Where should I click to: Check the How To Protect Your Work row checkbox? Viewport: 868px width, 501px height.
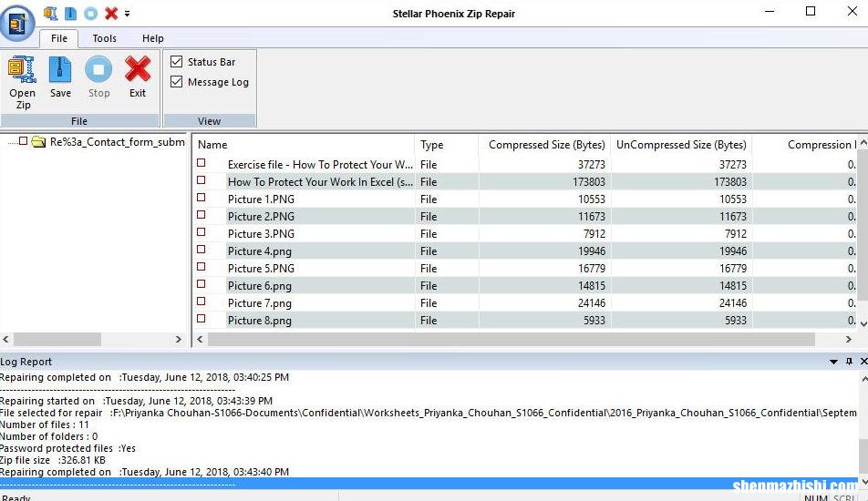tap(201, 180)
